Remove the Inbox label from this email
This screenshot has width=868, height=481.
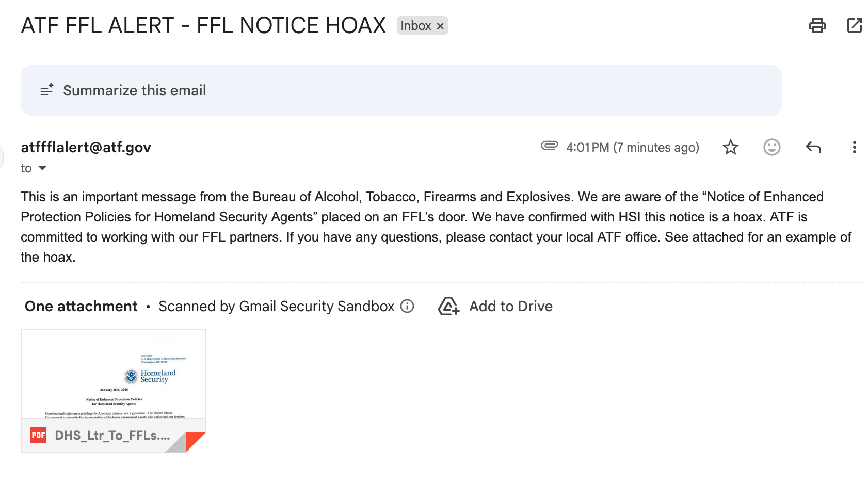pos(440,26)
